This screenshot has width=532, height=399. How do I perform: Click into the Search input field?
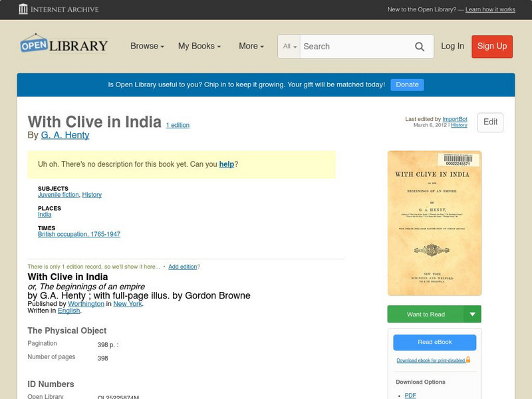[x=356, y=47]
